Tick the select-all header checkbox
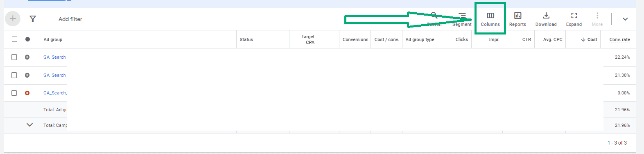The image size is (644, 154). point(14,39)
